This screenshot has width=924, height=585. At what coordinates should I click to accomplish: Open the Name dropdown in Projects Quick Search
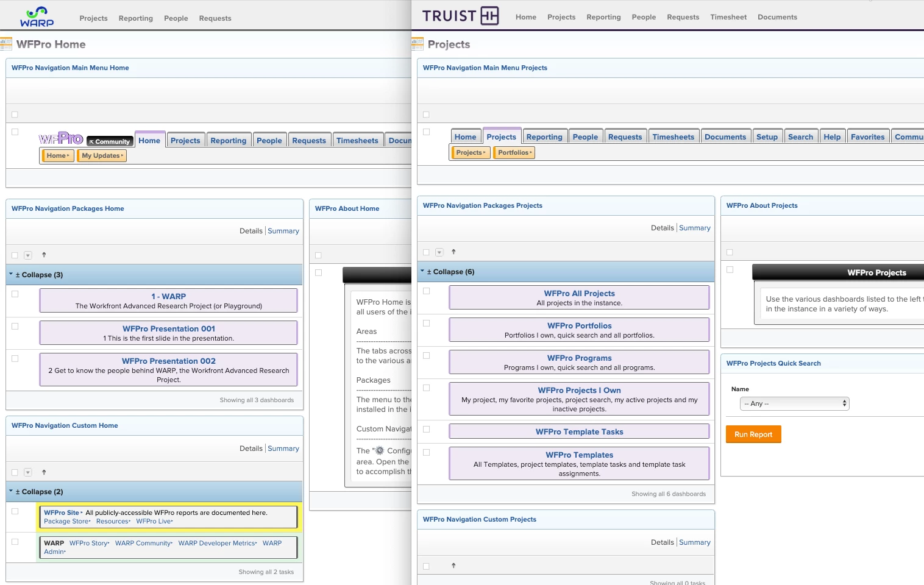794,403
